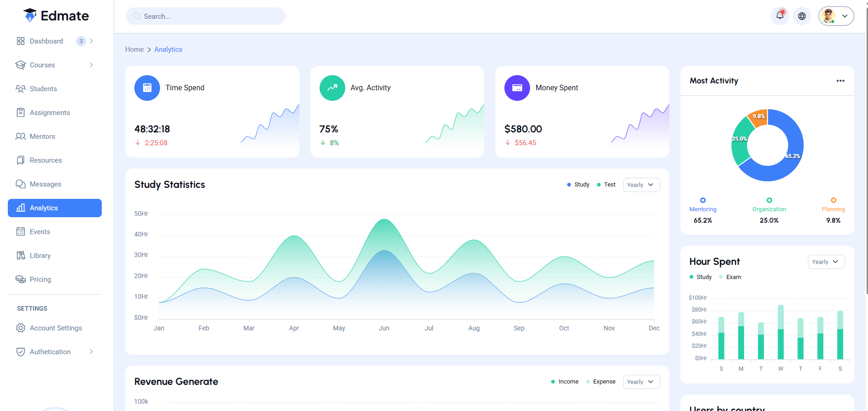This screenshot has height=411, width=868.
Task: Open the Assignments menu item
Action: click(55, 113)
